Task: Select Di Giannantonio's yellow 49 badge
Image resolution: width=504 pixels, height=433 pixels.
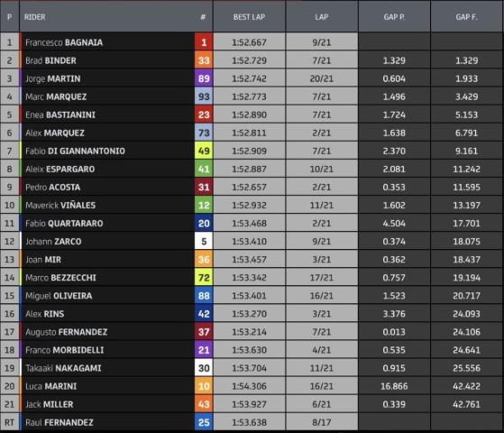Action: pos(204,151)
